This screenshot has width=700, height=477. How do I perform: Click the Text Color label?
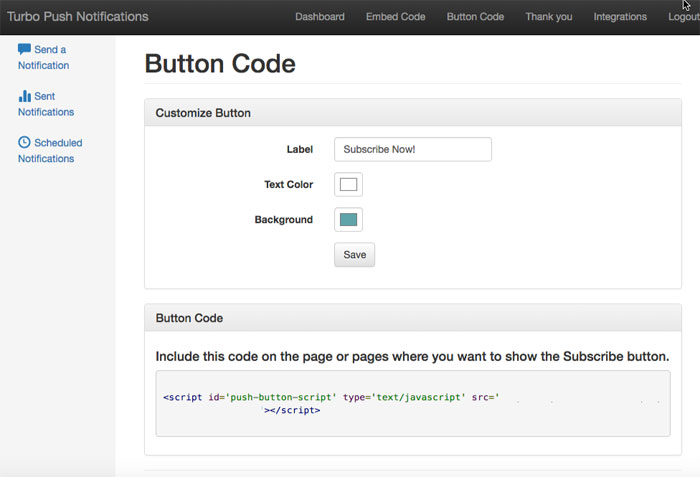(x=288, y=184)
